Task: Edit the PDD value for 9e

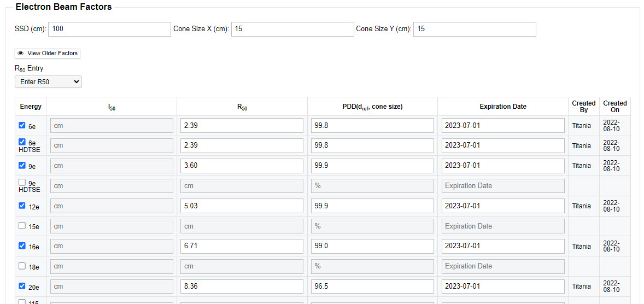Action: [x=372, y=166]
